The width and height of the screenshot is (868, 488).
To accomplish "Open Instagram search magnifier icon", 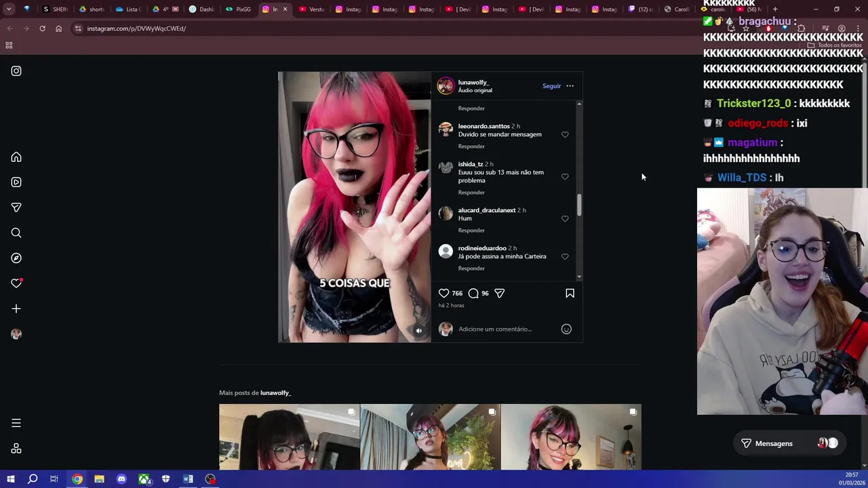I will click(x=16, y=233).
